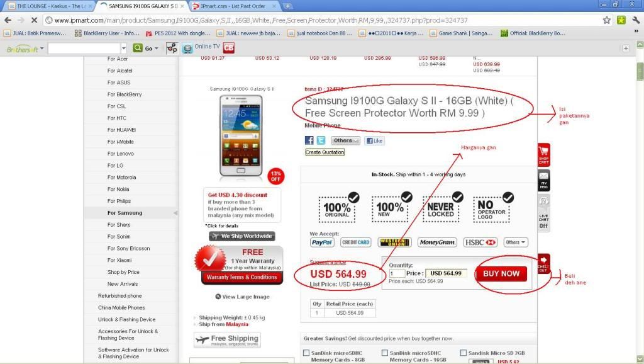The width and height of the screenshot is (644, 364).
Task: Click the We Ship Worldwide button
Action: point(242,236)
